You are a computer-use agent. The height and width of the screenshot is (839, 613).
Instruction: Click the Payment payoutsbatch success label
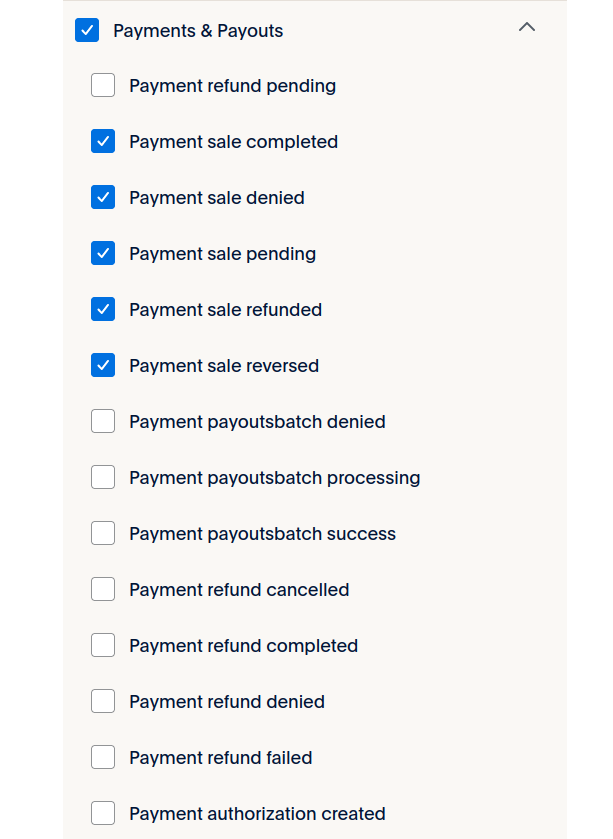(262, 534)
